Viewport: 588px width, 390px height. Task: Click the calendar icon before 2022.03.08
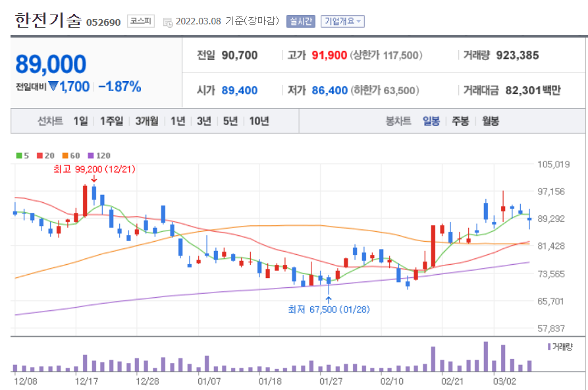point(168,22)
